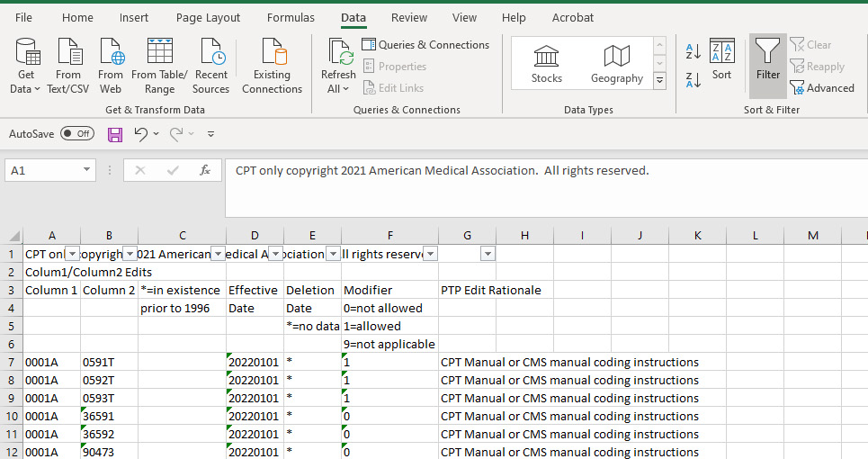
Task: Switch to the Formulas tab
Action: 291,17
